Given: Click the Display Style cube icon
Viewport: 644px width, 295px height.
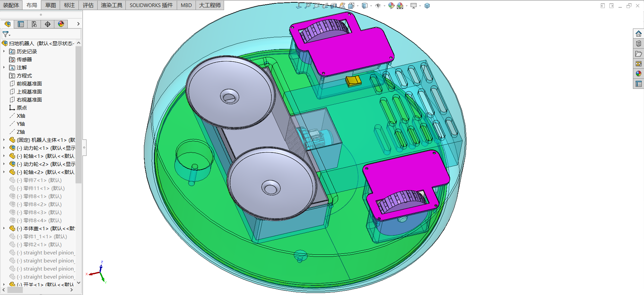Looking at the screenshot, I should click(365, 6).
